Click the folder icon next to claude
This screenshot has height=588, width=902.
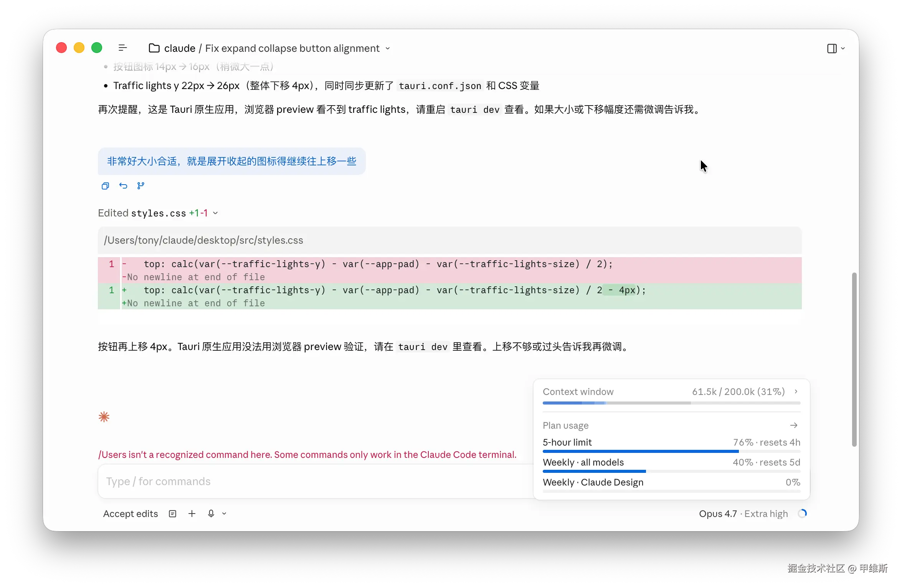tap(154, 48)
